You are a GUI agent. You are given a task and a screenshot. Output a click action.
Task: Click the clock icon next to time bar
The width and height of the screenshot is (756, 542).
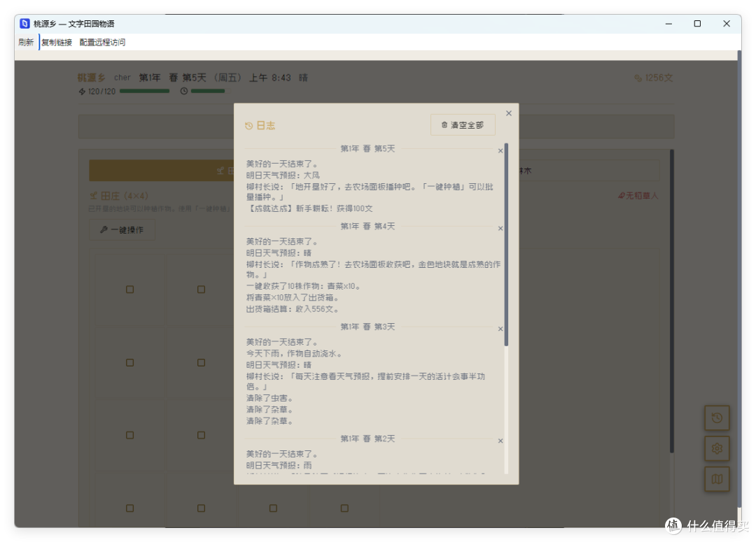(x=183, y=91)
